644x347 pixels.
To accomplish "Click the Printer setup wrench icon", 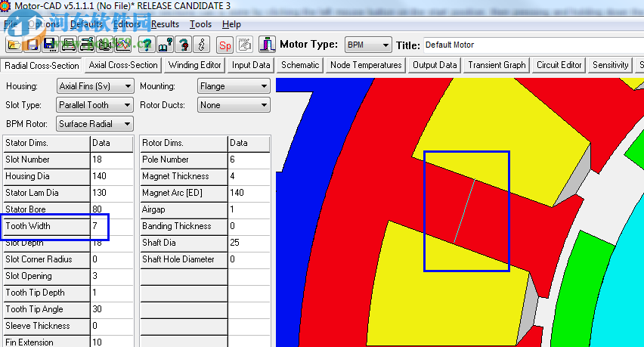I will point(86,45).
